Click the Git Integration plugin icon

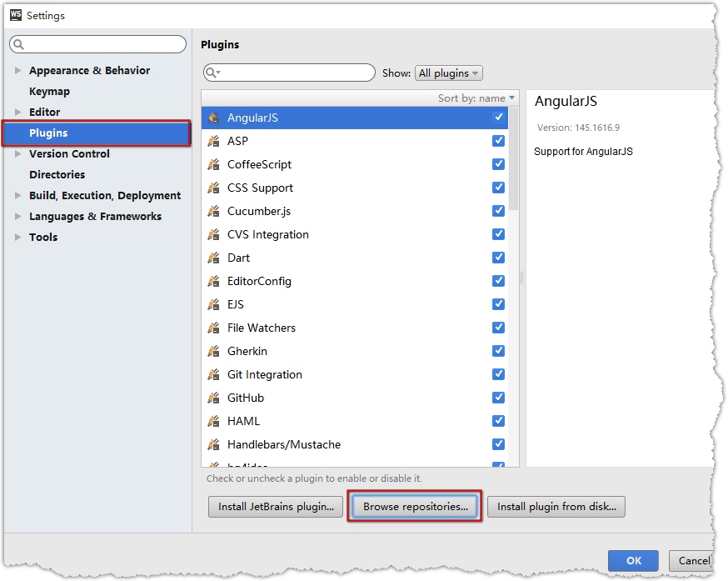coord(213,374)
